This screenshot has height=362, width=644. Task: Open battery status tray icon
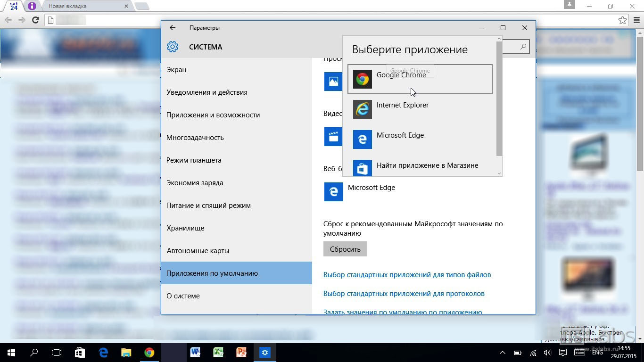click(518, 353)
